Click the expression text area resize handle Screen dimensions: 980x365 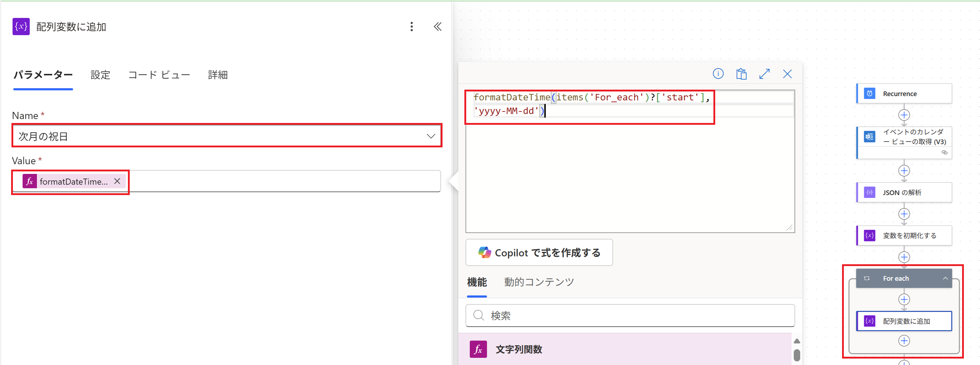[x=789, y=228]
